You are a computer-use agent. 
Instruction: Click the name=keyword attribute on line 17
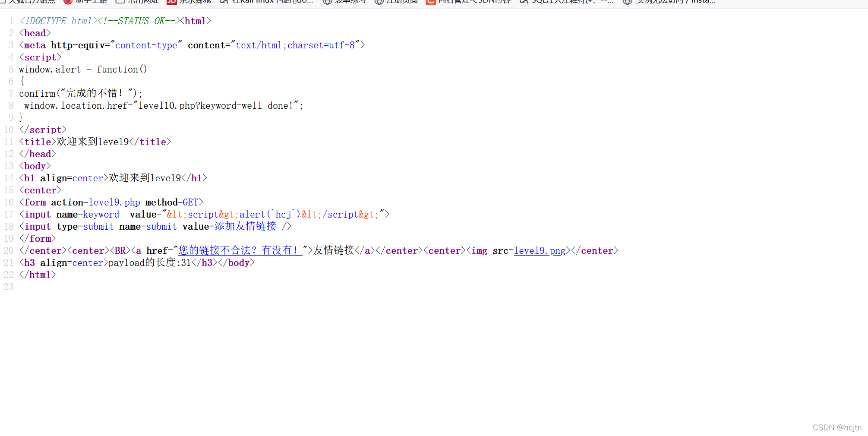tap(88, 214)
